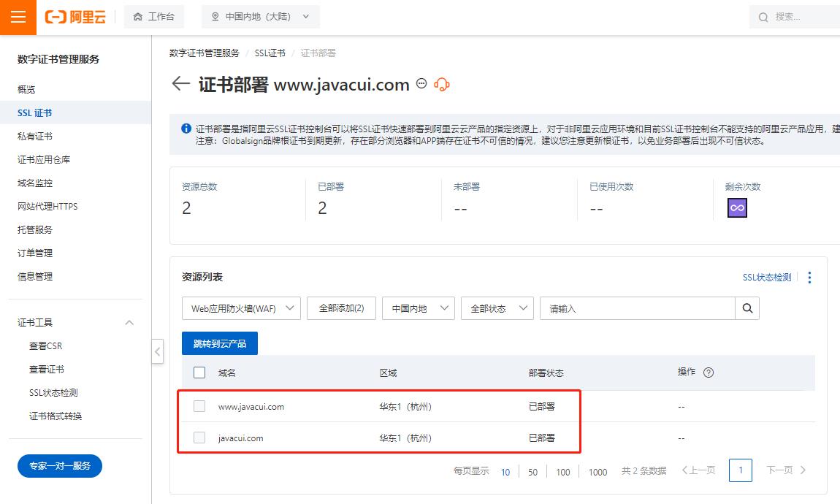The image size is (840, 504).
Task: Check the www.javacui.com row checkbox
Action: [199, 406]
